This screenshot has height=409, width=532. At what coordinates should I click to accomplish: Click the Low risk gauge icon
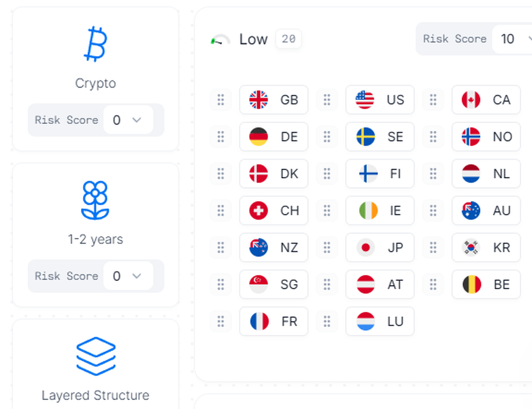[220, 40]
